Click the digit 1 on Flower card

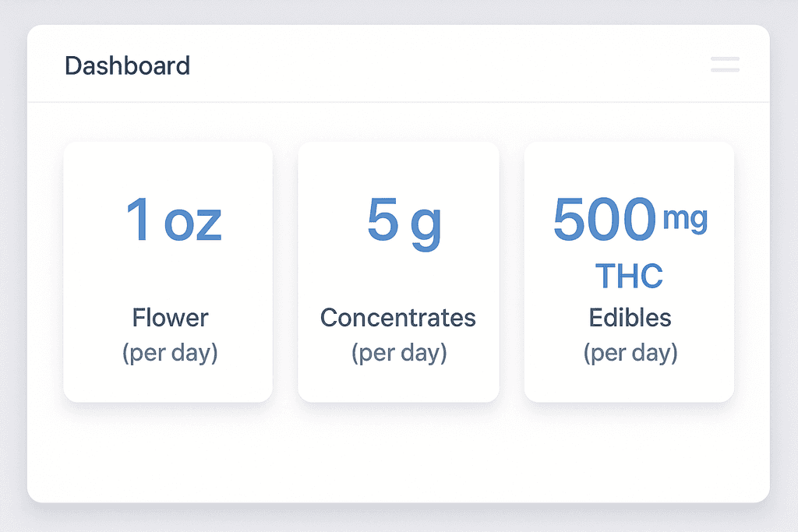pos(139,219)
